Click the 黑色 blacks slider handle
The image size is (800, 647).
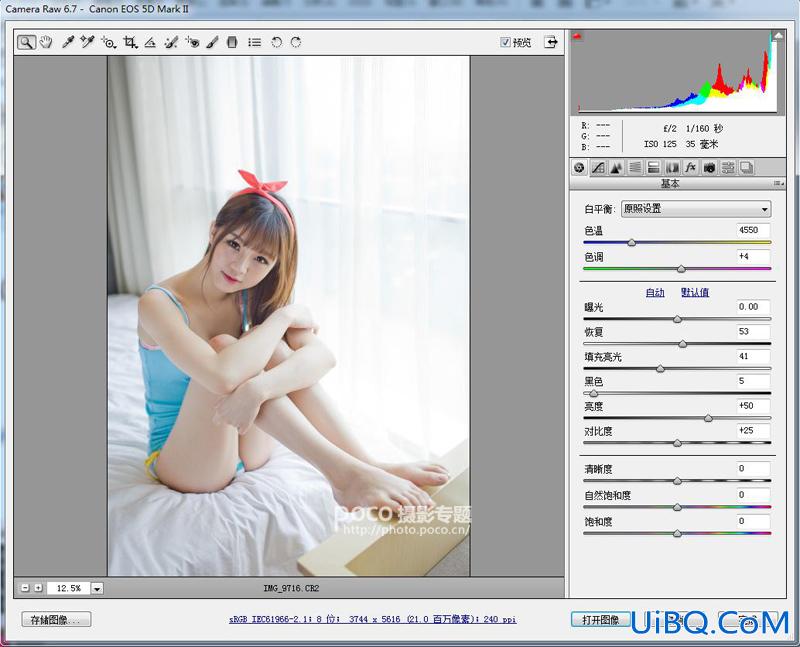pyautogui.click(x=593, y=393)
